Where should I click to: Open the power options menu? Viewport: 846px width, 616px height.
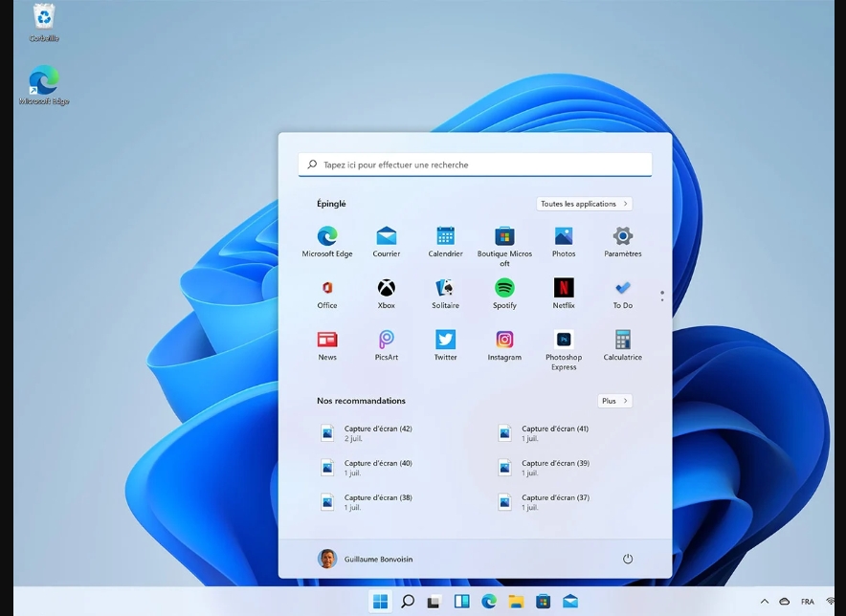click(x=628, y=558)
